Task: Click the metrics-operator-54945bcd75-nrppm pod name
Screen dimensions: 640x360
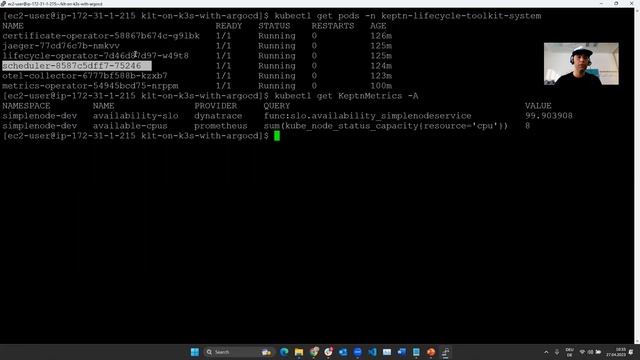Action: (x=90, y=86)
